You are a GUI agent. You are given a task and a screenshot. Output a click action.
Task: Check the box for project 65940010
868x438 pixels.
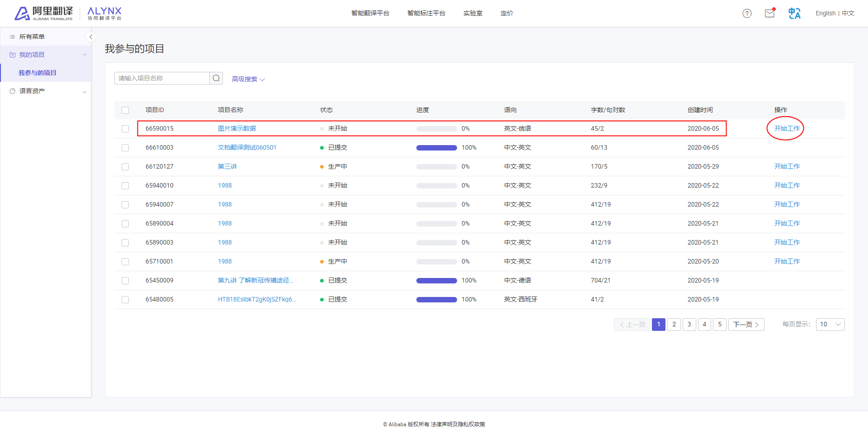click(x=125, y=186)
